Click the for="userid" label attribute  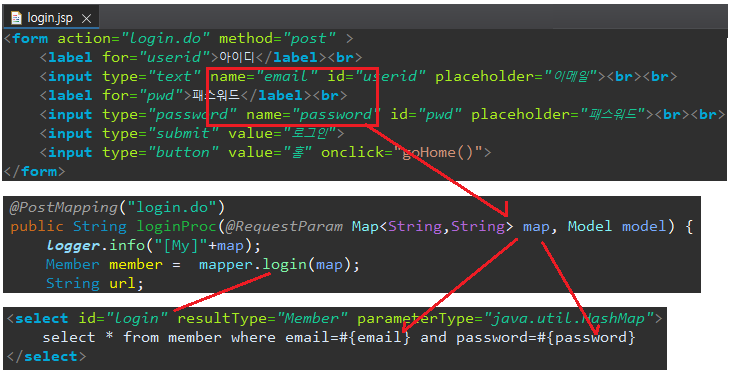157,57
